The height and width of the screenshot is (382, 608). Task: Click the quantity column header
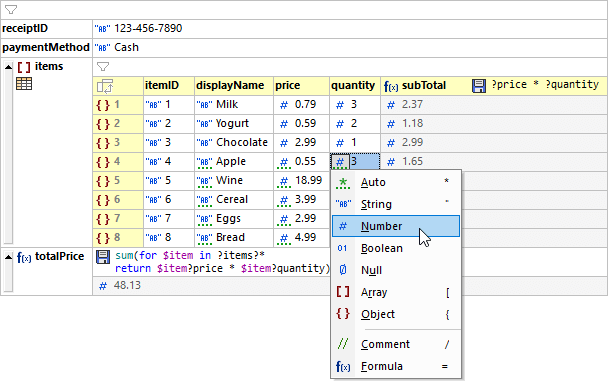click(355, 86)
